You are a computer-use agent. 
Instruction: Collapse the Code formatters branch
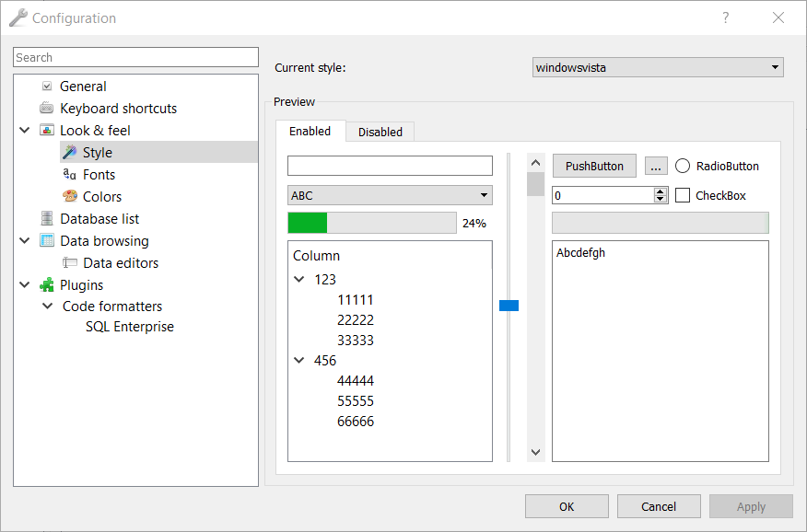(x=47, y=306)
